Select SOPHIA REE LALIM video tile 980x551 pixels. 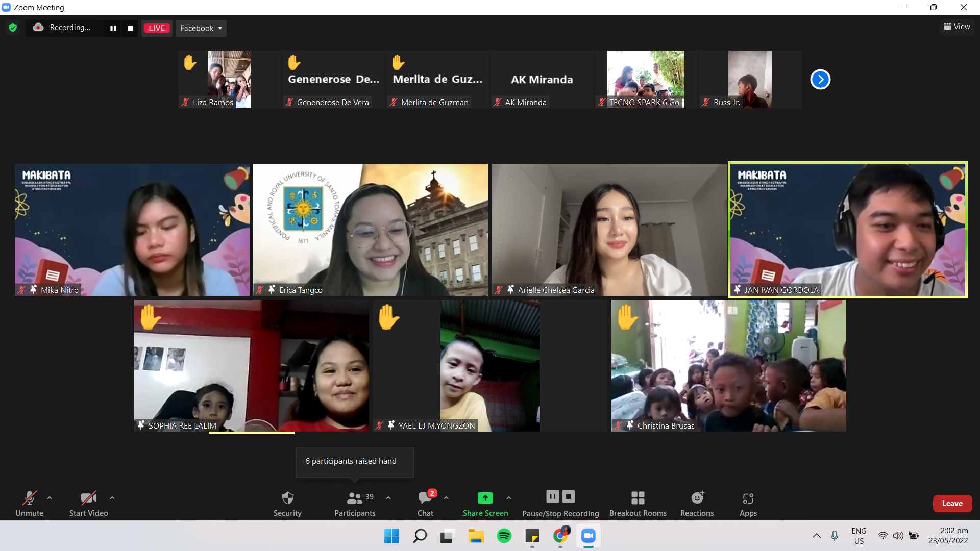[x=251, y=366]
